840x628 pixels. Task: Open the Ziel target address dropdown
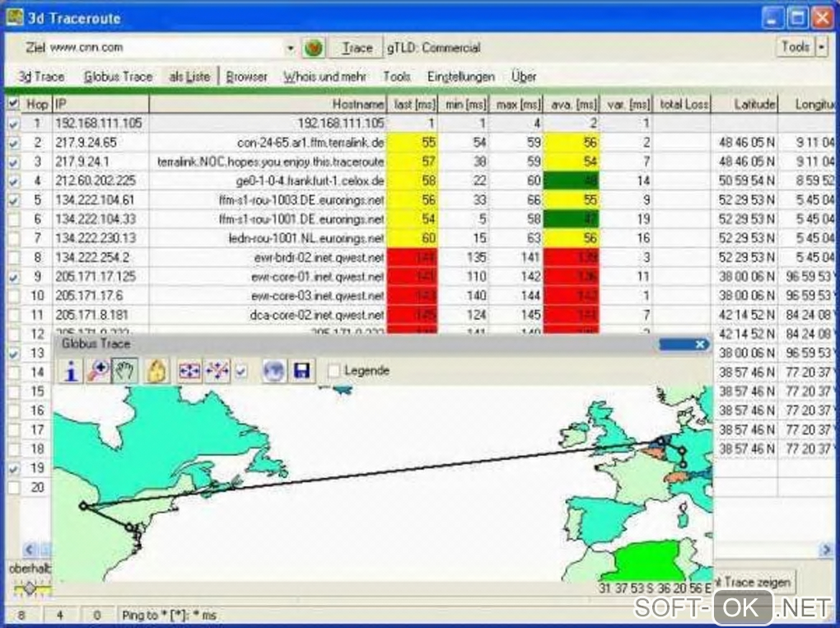click(290, 49)
